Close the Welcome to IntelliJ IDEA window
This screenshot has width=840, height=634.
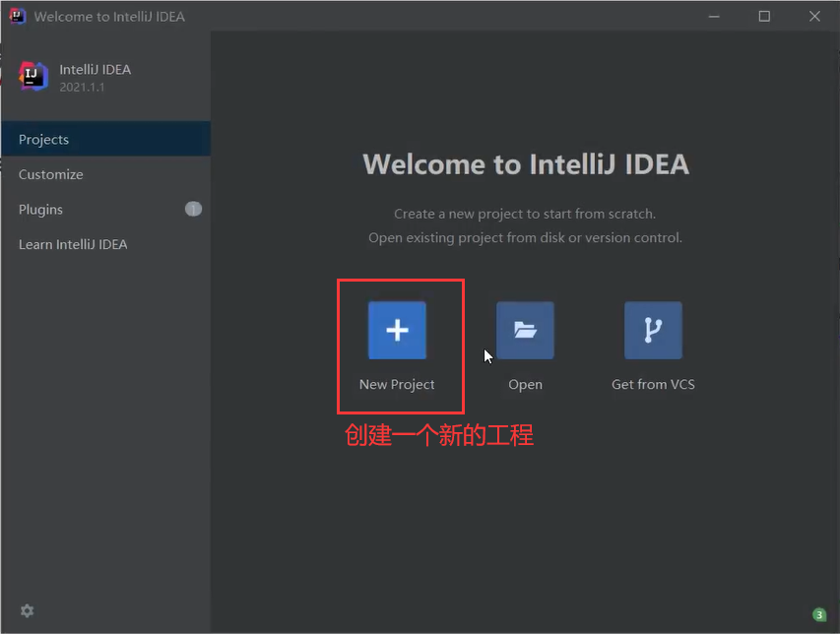click(814, 17)
